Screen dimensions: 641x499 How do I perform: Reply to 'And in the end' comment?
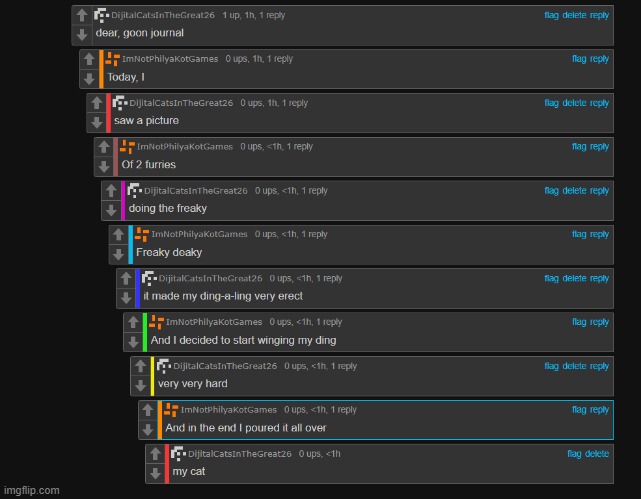click(599, 409)
